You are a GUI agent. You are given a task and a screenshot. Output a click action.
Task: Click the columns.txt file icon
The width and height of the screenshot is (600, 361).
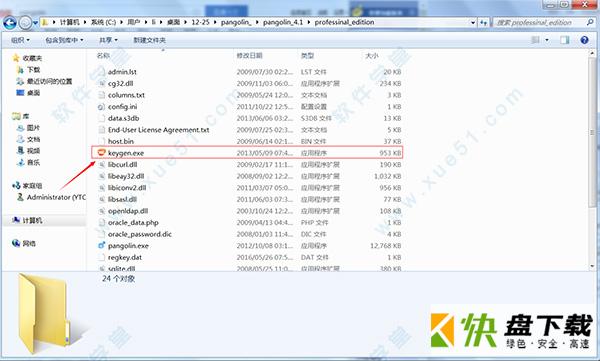(101, 95)
